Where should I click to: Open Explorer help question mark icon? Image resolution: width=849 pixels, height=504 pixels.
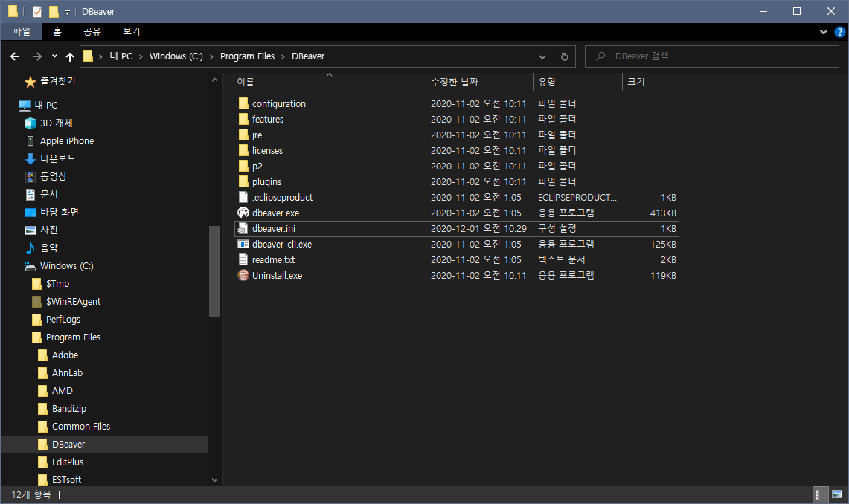(840, 32)
